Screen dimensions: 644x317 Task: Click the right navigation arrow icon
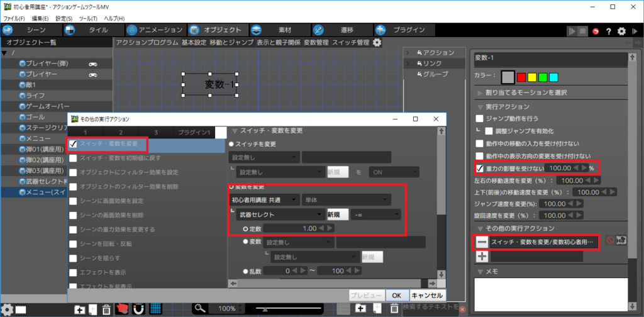point(637,43)
